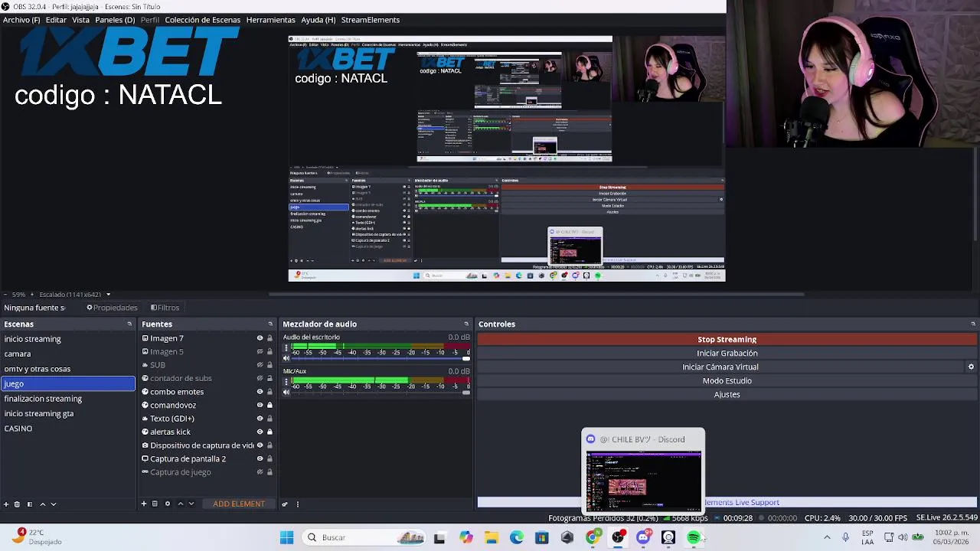
Task: Open Colección de Escenas menu
Action: (x=202, y=20)
